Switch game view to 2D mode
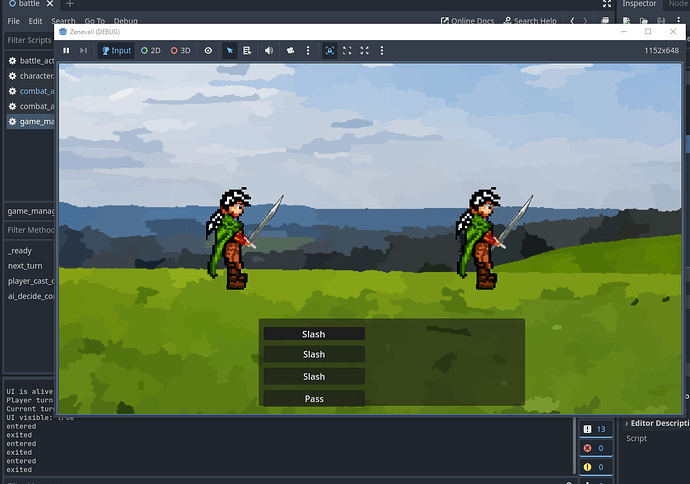 pyautogui.click(x=151, y=50)
